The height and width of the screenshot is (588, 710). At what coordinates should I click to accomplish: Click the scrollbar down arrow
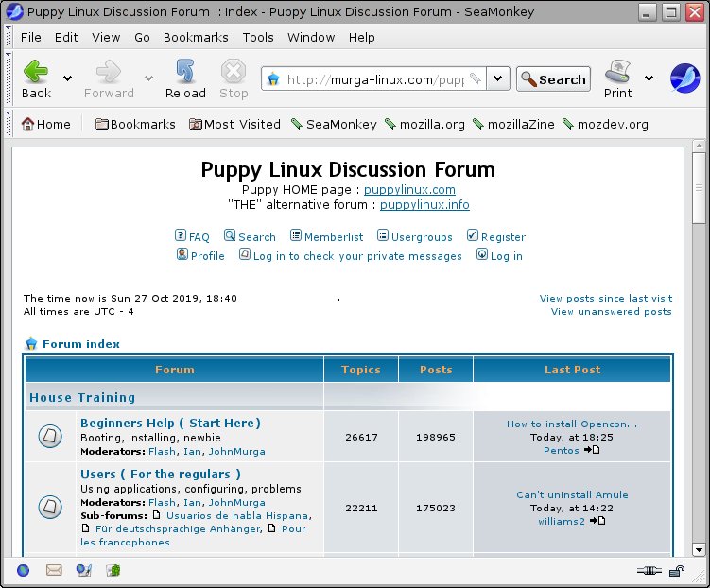click(699, 550)
